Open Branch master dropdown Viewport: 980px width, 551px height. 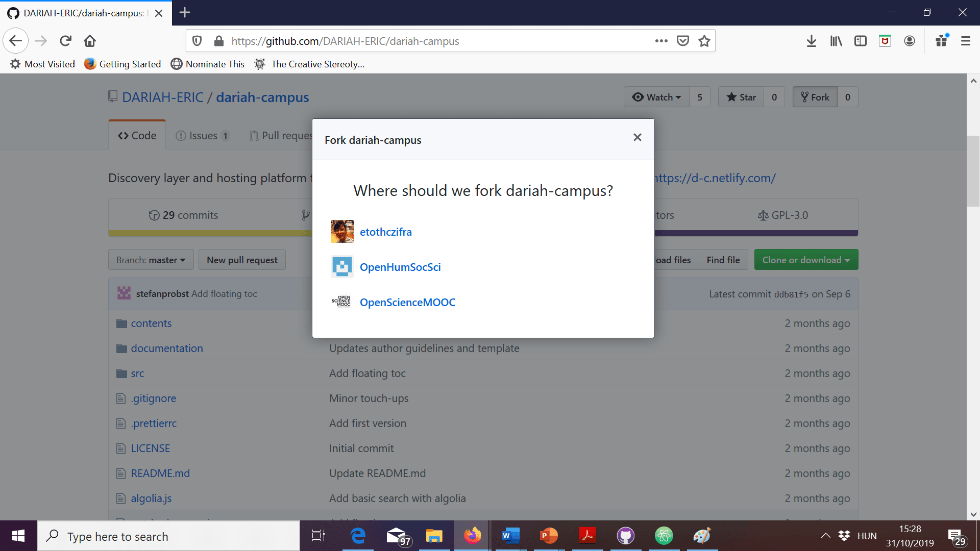pyautogui.click(x=151, y=260)
